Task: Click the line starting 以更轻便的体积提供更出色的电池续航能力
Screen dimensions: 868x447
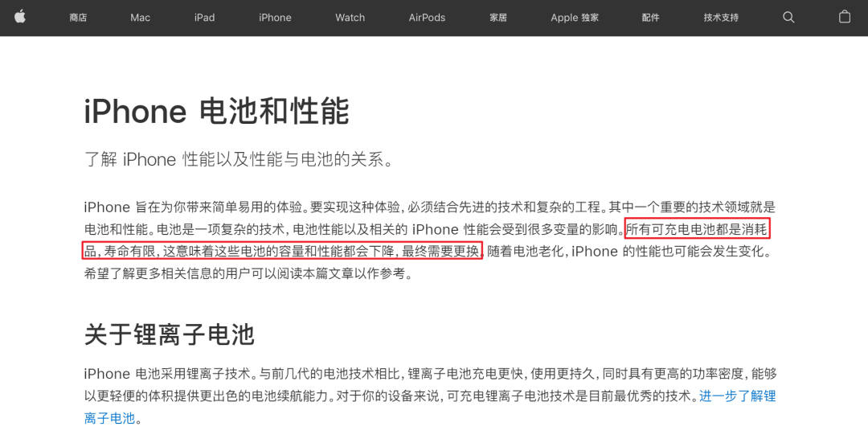Action: pyautogui.click(x=429, y=396)
